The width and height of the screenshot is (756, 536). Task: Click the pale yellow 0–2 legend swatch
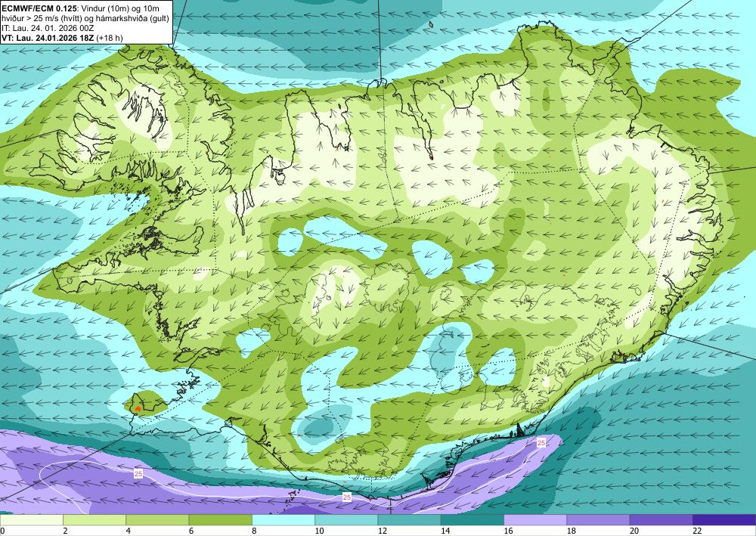coord(31,520)
